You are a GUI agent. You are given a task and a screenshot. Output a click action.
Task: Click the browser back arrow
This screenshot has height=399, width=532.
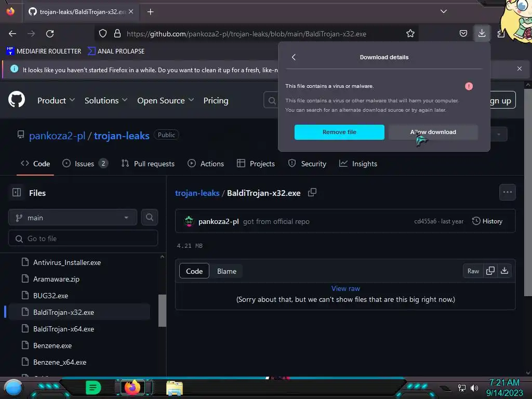(12, 34)
